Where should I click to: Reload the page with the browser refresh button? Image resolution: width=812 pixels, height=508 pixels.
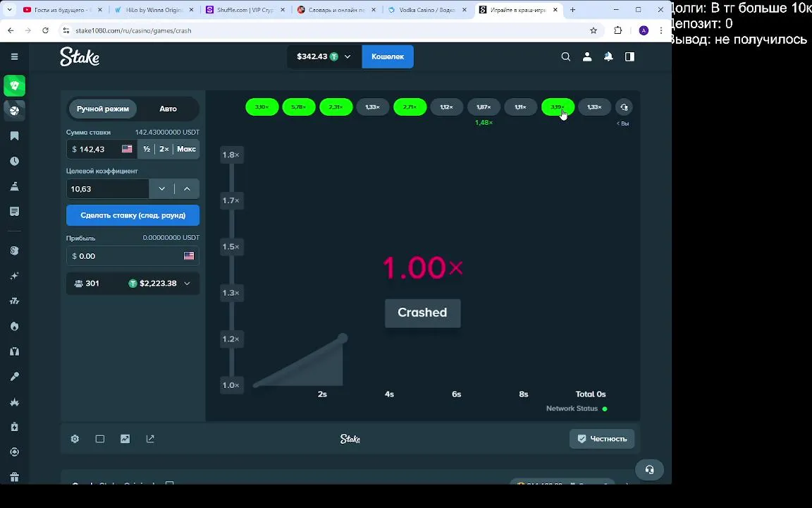click(x=46, y=30)
